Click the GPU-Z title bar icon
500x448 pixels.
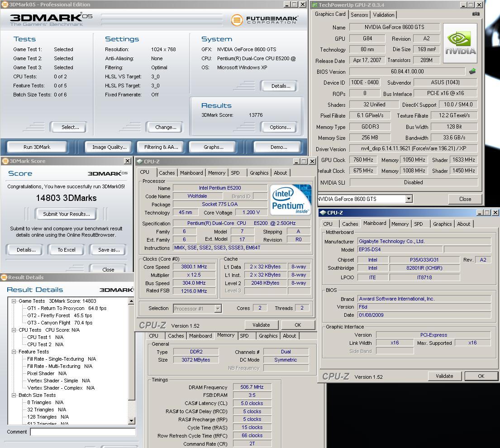tap(314, 5)
